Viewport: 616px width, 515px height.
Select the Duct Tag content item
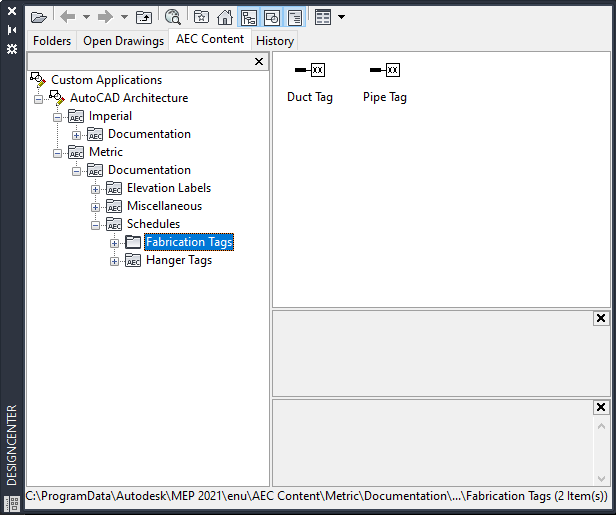pos(310,82)
